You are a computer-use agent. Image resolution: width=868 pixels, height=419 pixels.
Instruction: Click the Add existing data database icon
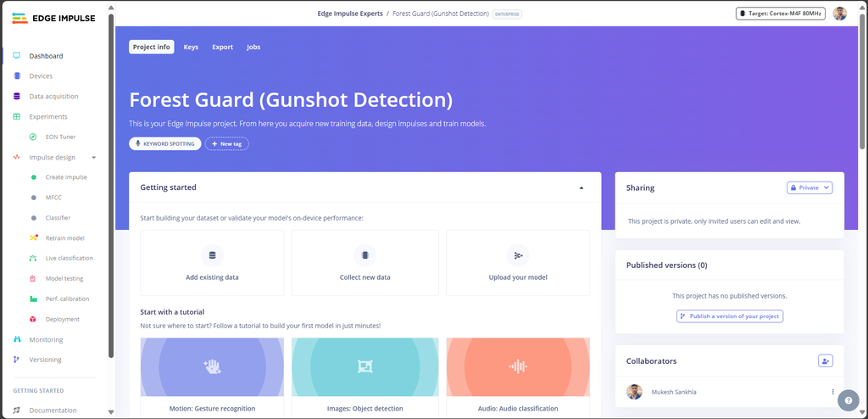(x=212, y=255)
